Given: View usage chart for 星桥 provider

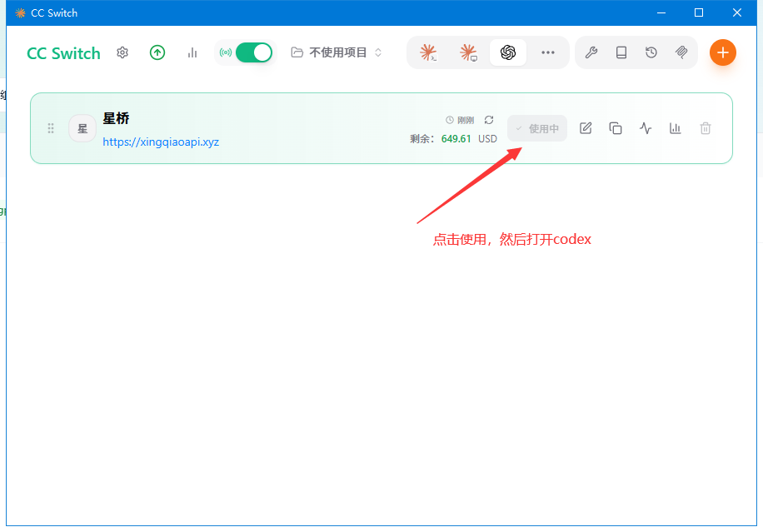Looking at the screenshot, I should (676, 128).
